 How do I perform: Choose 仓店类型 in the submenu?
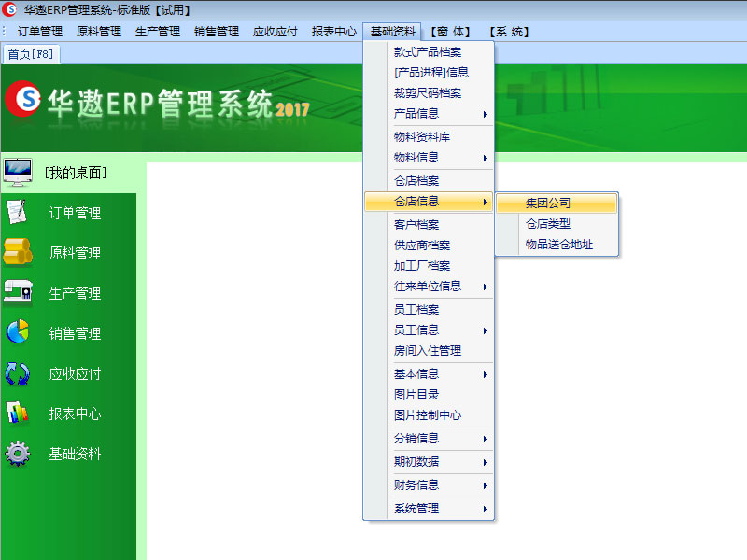(x=557, y=223)
